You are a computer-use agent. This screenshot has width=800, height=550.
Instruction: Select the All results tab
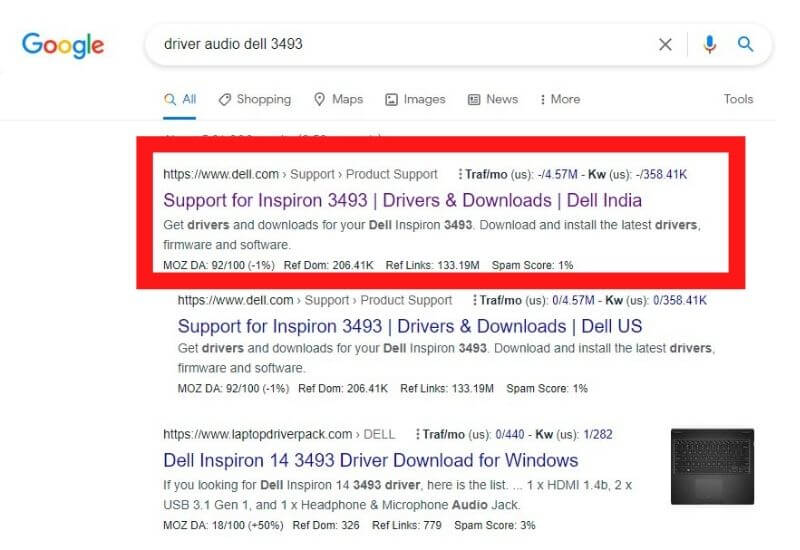tap(180, 99)
